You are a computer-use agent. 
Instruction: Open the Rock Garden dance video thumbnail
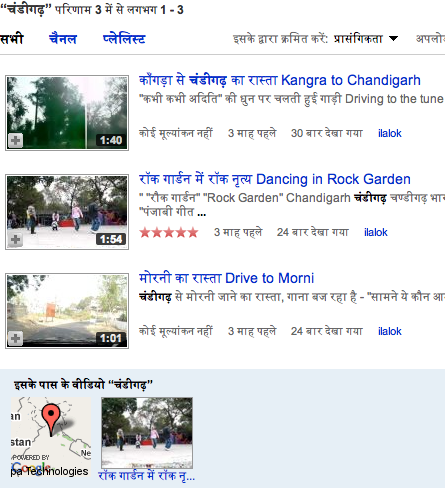[67, 212]
